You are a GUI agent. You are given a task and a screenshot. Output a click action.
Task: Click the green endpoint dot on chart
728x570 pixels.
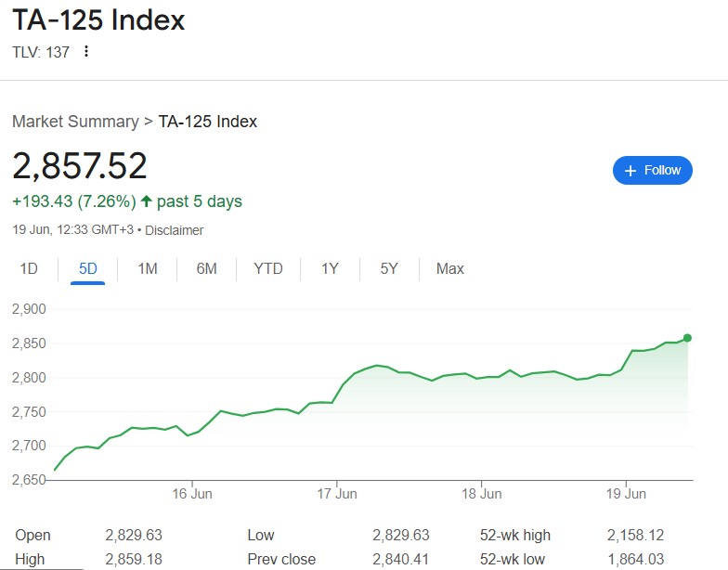click(687, 338)
